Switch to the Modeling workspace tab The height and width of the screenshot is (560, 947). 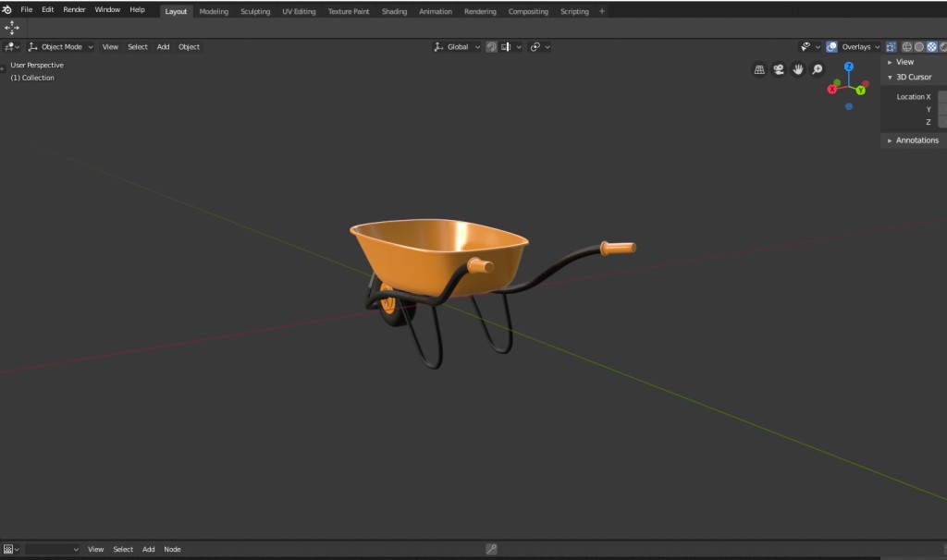click(x=214, y=11)
